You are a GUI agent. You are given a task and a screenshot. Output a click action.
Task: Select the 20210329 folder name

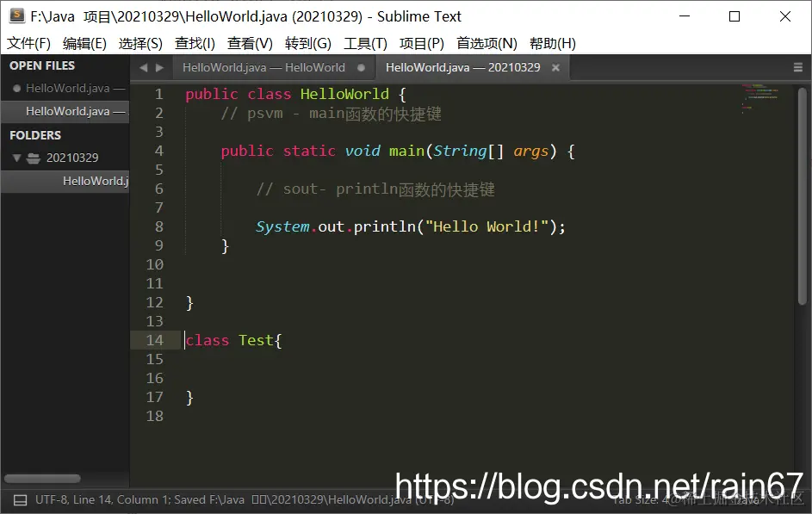(x=72, y=158)
